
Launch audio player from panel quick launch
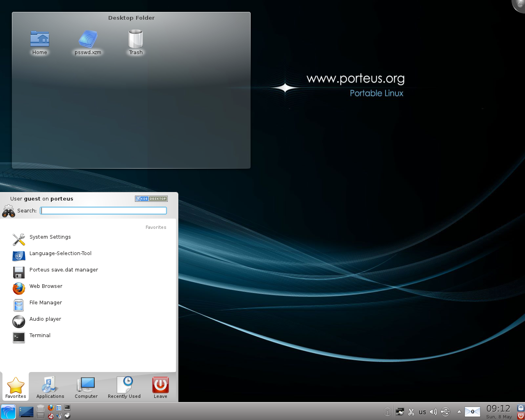point(67,416)
